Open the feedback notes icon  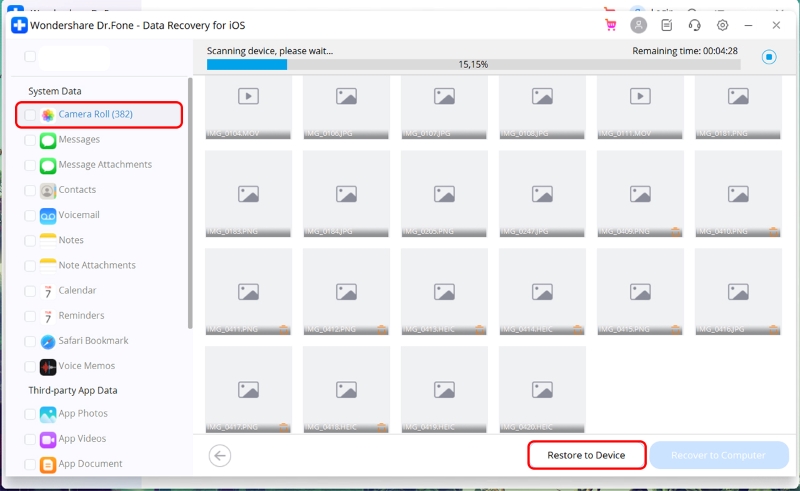click(667, 25)
